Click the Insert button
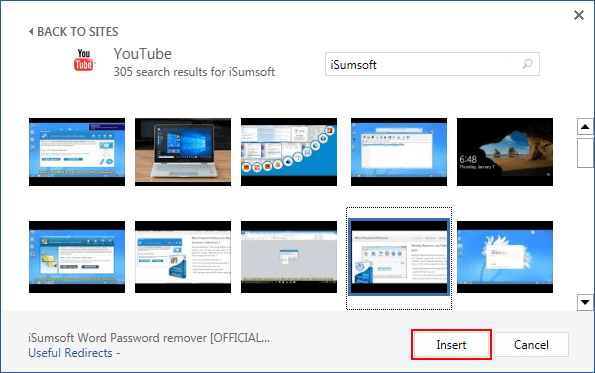The width and height of the screenshot is (595, 373). click(451, 345)
